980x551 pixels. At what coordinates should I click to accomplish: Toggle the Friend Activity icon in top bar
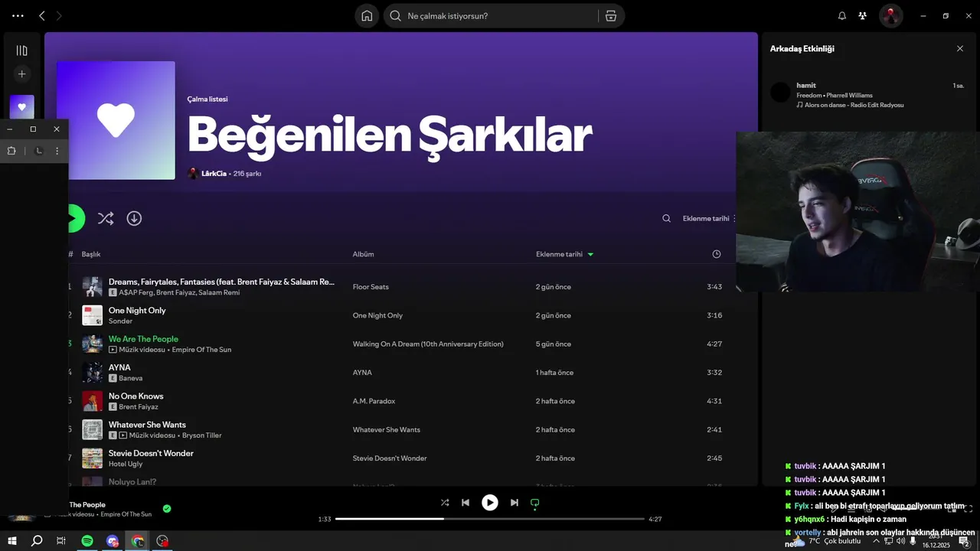[863, 16]
